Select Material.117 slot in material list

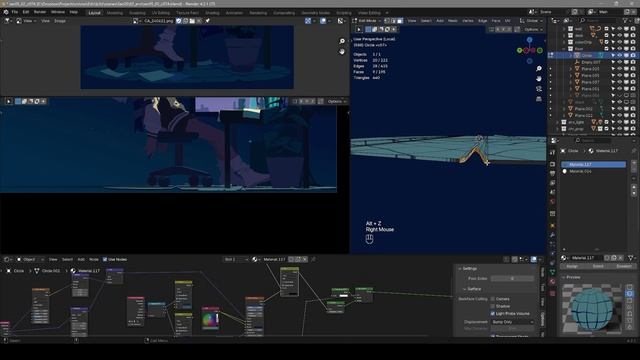pyautogui.click(x=593, y=164)
